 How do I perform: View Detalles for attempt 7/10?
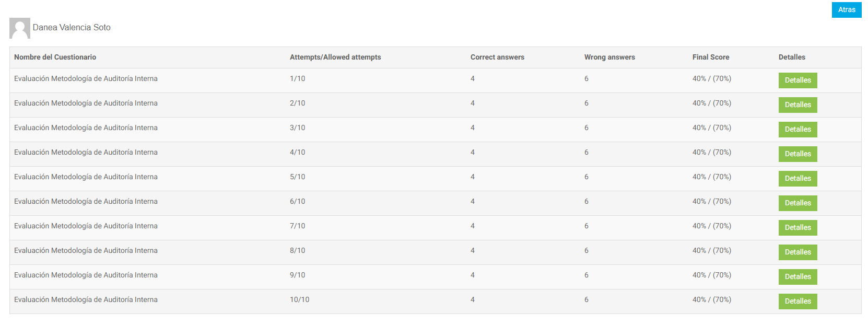[x=797, y=228]
